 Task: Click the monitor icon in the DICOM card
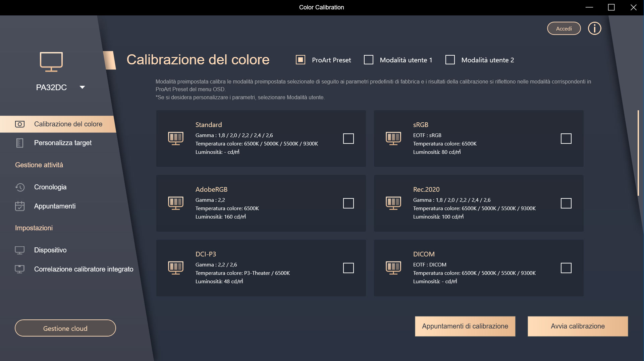pyautogui.click(x=393, y=268)
